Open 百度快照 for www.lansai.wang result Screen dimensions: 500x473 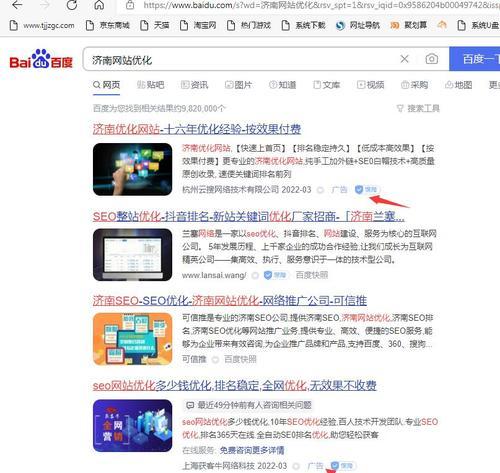312,275
